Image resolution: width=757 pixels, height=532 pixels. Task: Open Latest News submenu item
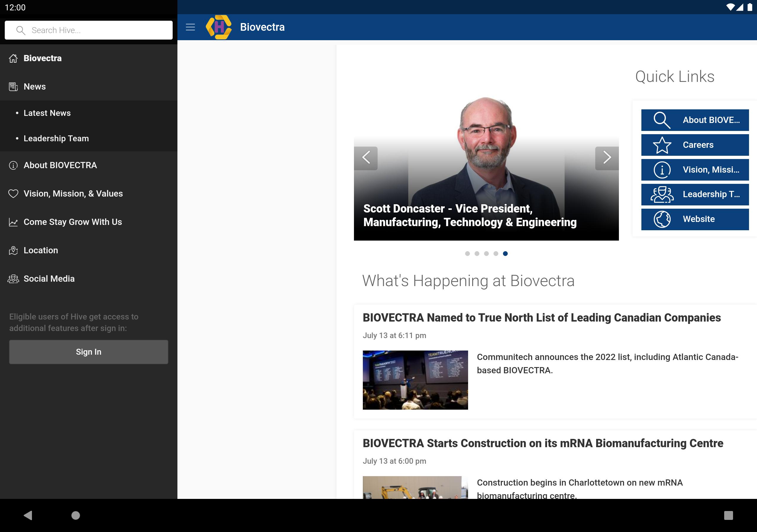[89, 113]
